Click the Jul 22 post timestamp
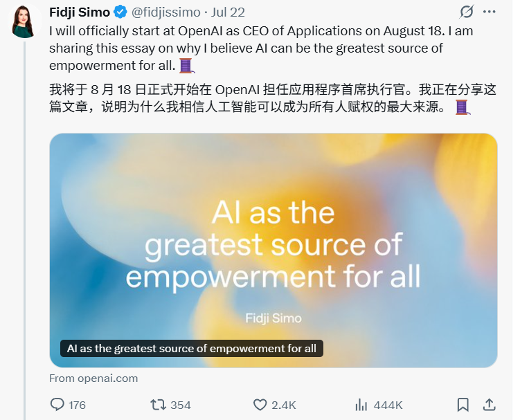The height and width of the screenshot is (420, 520). click(228, 12)
